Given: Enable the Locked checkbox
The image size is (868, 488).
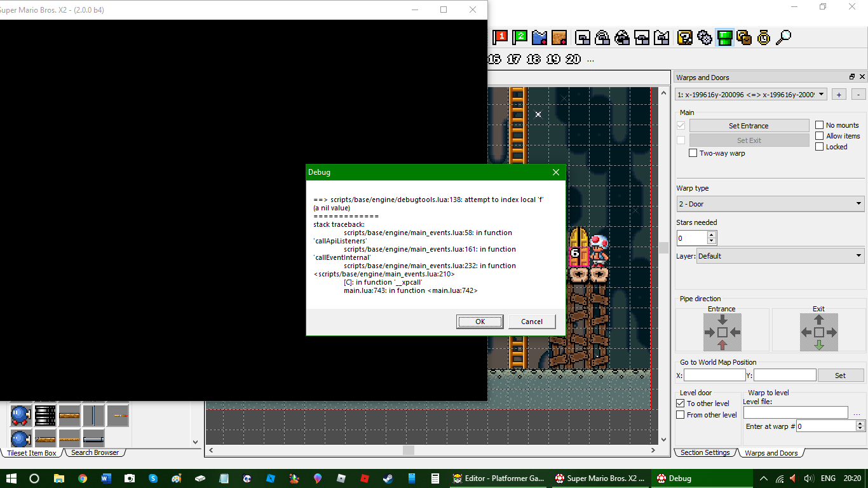Looking at the screenshot, I should [820, 147].
